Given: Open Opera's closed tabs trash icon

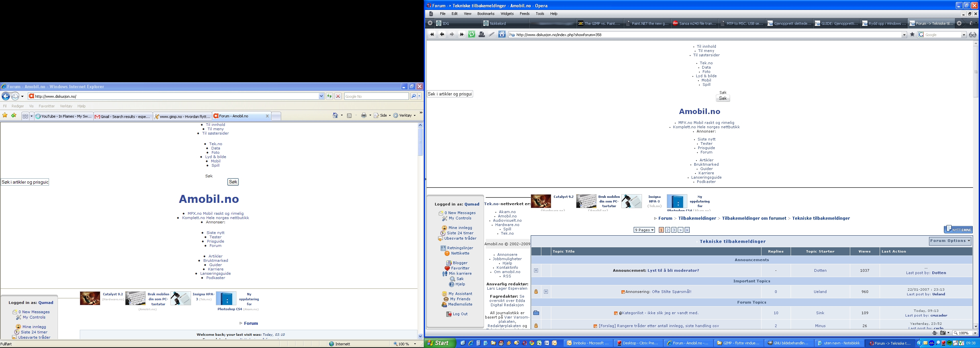Looking at the screenshot, I should click(971, 23).
